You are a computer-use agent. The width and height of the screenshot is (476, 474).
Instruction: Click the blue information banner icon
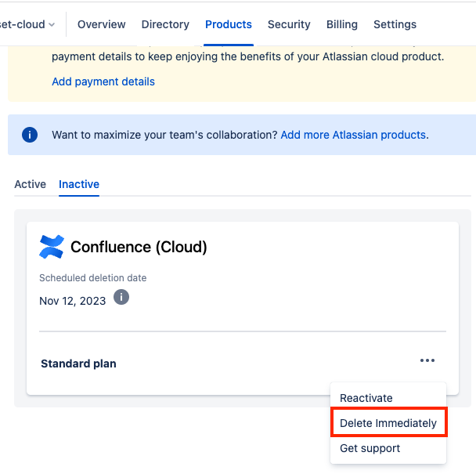[30, 135]
